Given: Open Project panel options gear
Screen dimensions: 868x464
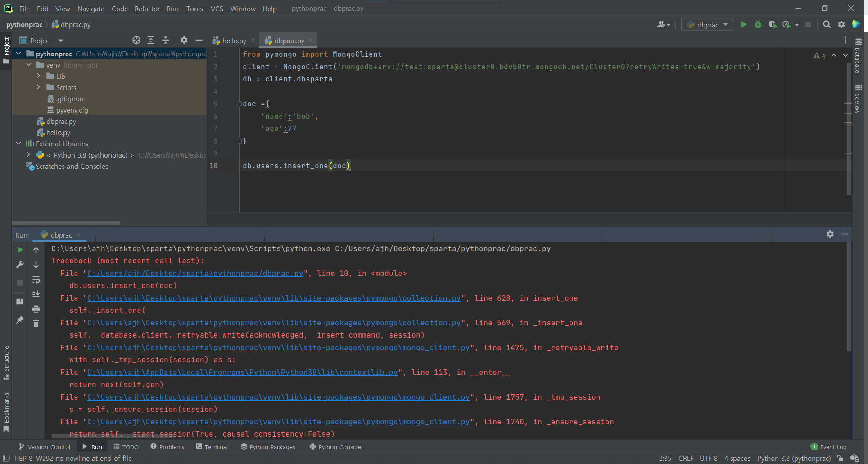Looking at the screenshot, I should tap(184, 41).
